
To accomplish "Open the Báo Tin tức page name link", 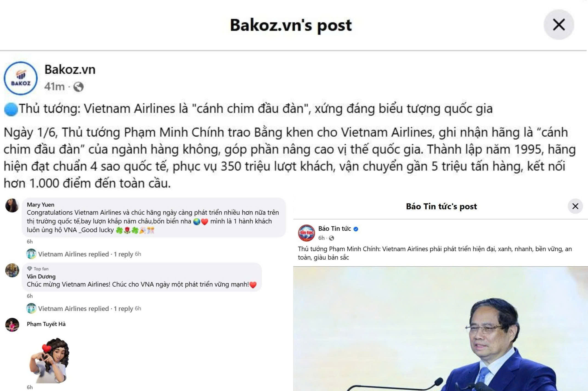I will pyautogui.click(x=334, y=229).
